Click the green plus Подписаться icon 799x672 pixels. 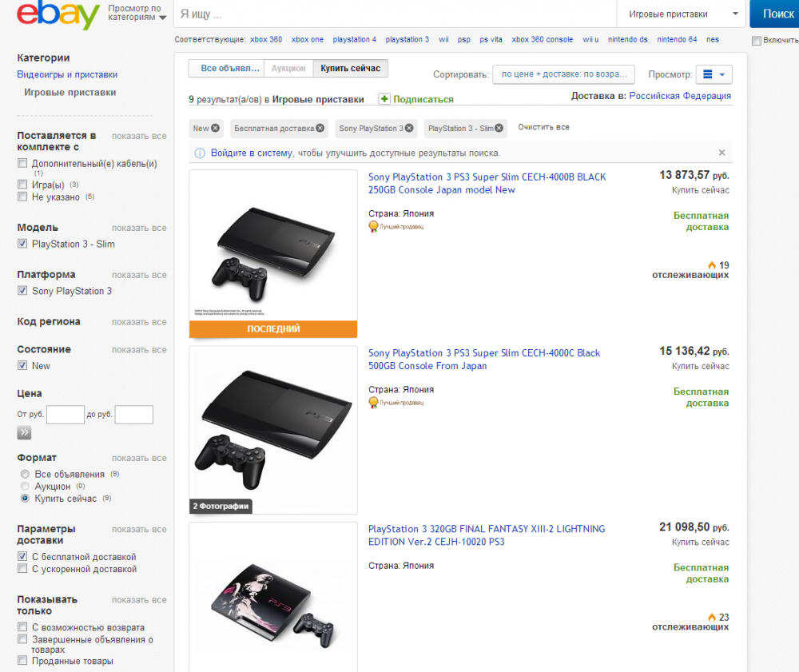pyautogui.click(x=384, y=99)
